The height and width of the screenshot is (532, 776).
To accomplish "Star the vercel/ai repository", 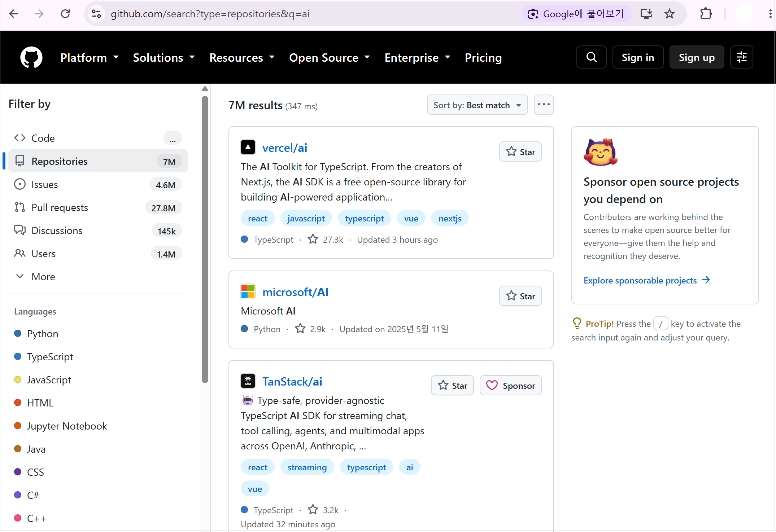I will pos(520,152).
